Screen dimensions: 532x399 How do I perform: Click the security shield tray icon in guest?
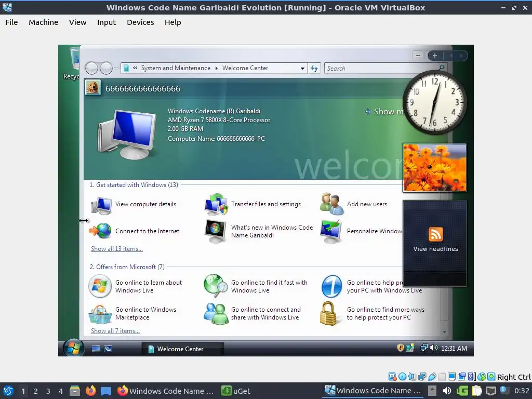click(x=401, y=348)
